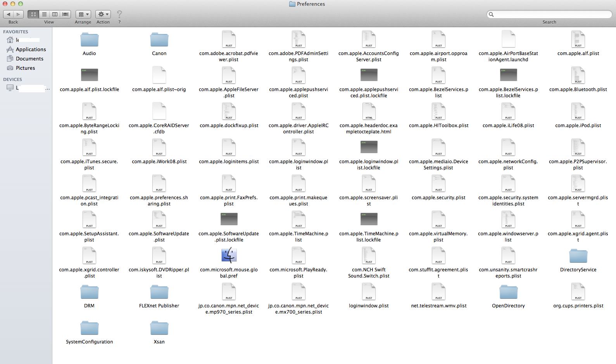Screen dimensions: 616x364
Task: Select com.apple.iWork08.plist icon
Action: point(159,147)
